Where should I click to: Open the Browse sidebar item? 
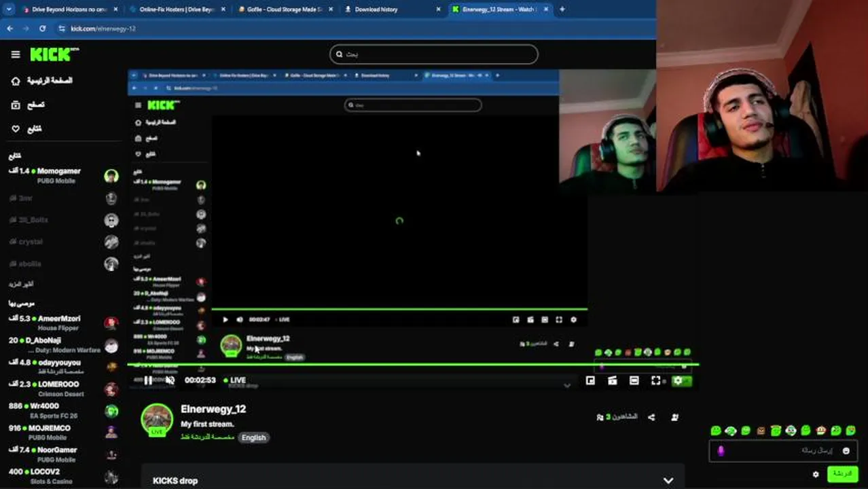[28, 105]
